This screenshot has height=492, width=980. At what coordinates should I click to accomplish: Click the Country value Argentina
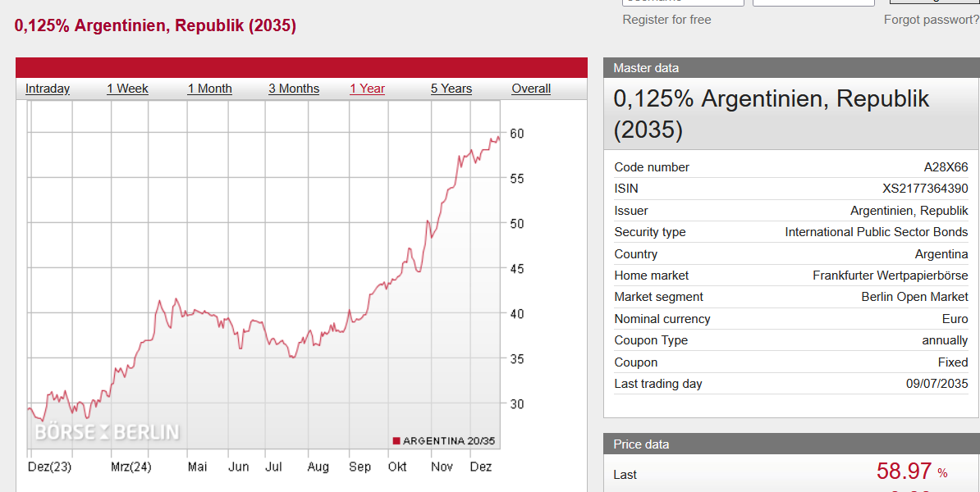pyautogui.click(x=942, y=254)
